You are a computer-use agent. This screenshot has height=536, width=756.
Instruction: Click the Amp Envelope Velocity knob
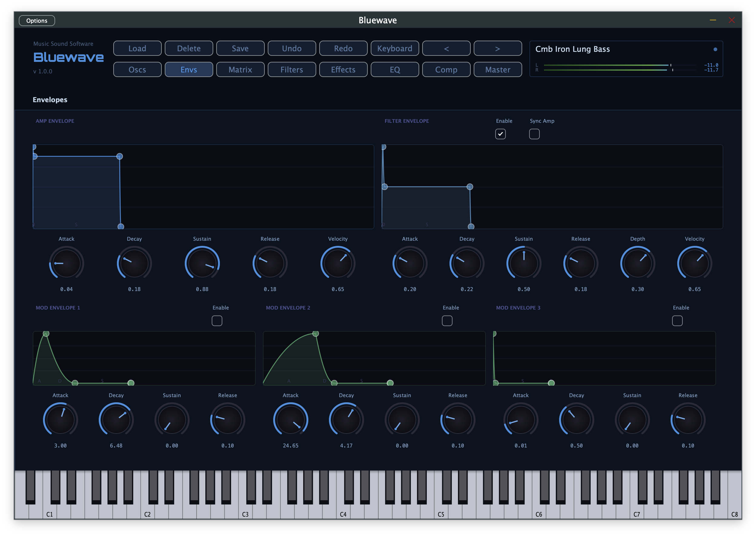(338, 263)
